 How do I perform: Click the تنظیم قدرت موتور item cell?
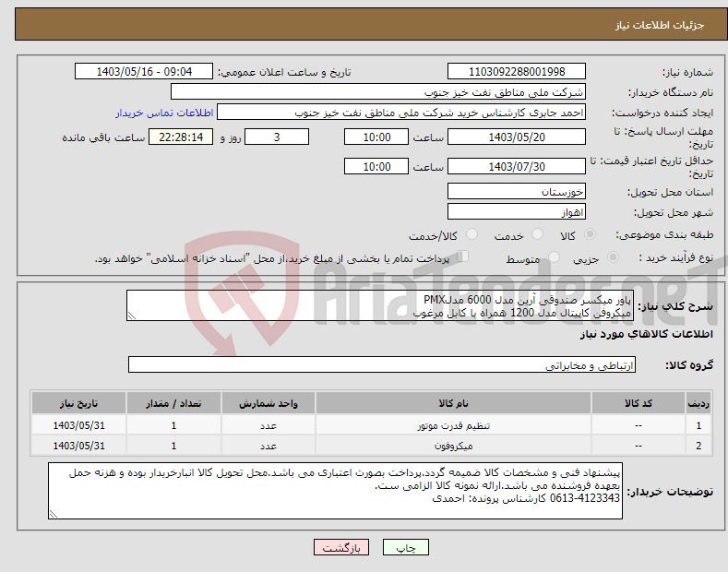(453, 425)
